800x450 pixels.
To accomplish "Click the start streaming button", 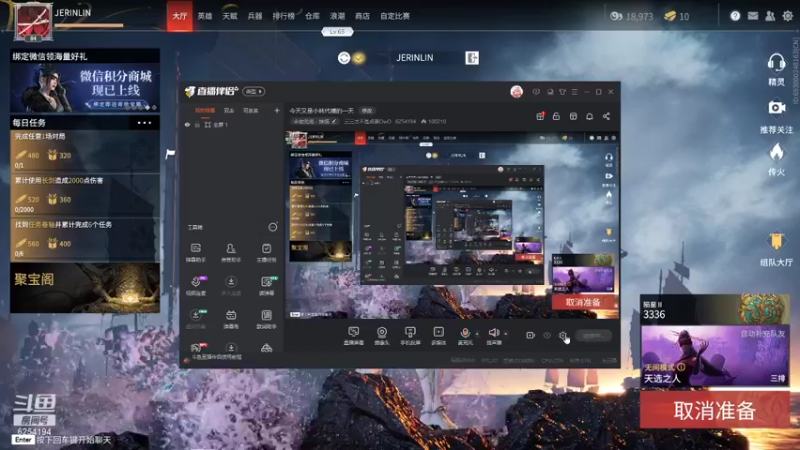I will tap(593, 335).
